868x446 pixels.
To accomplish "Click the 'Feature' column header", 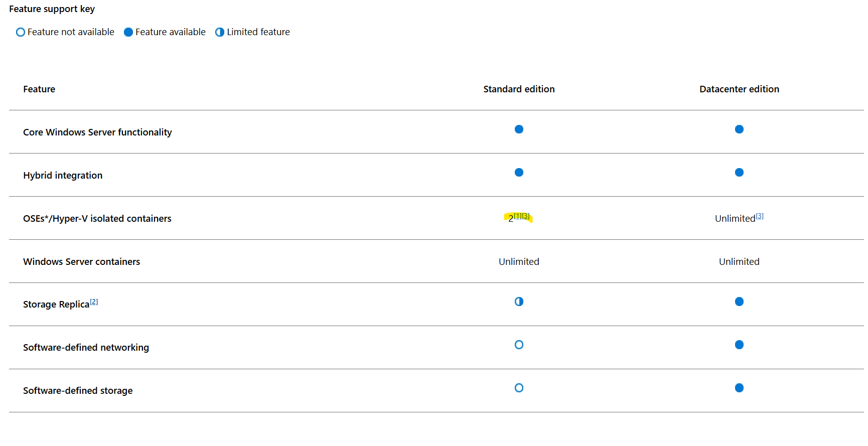I will [x=39, y=89].
